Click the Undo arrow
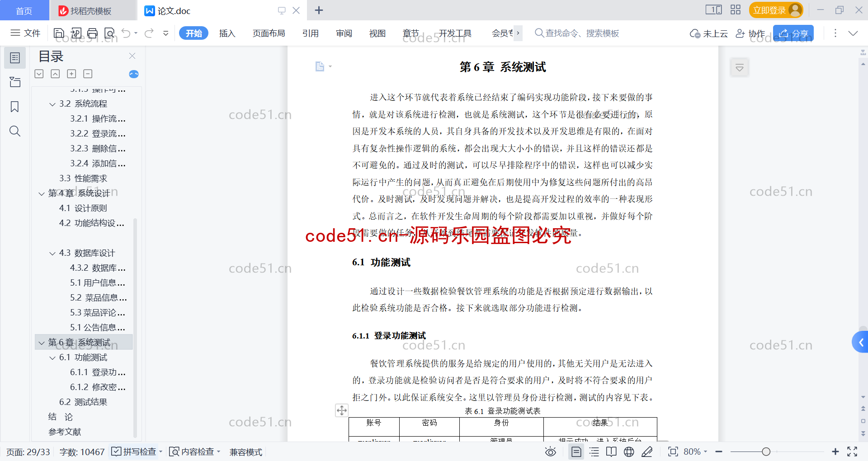Viewport: 868px width, 461px height. coord(126,33)
